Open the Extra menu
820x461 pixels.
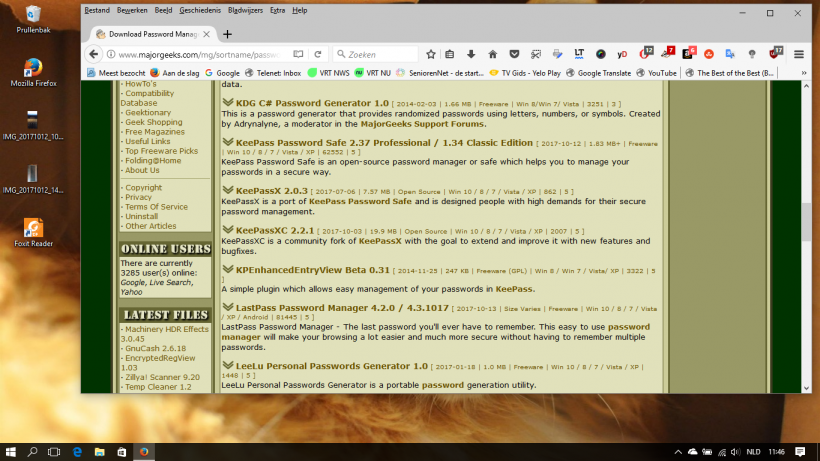tap(277, 10)
